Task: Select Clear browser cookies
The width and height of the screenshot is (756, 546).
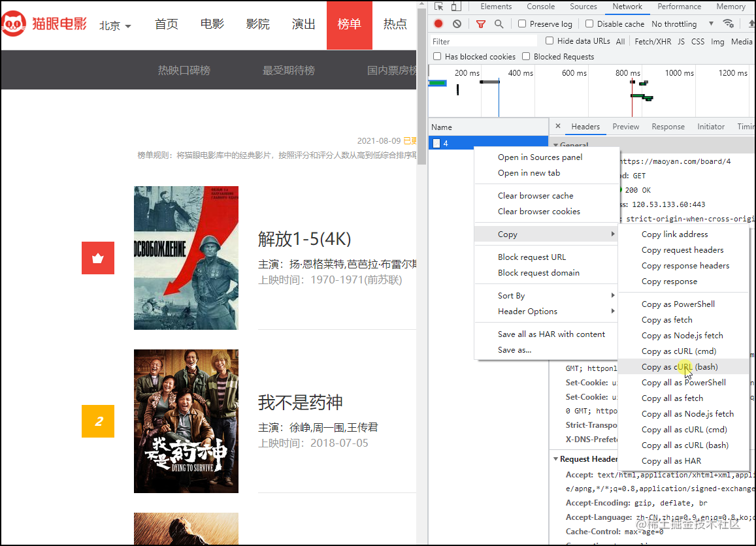Action: point(546,211)
